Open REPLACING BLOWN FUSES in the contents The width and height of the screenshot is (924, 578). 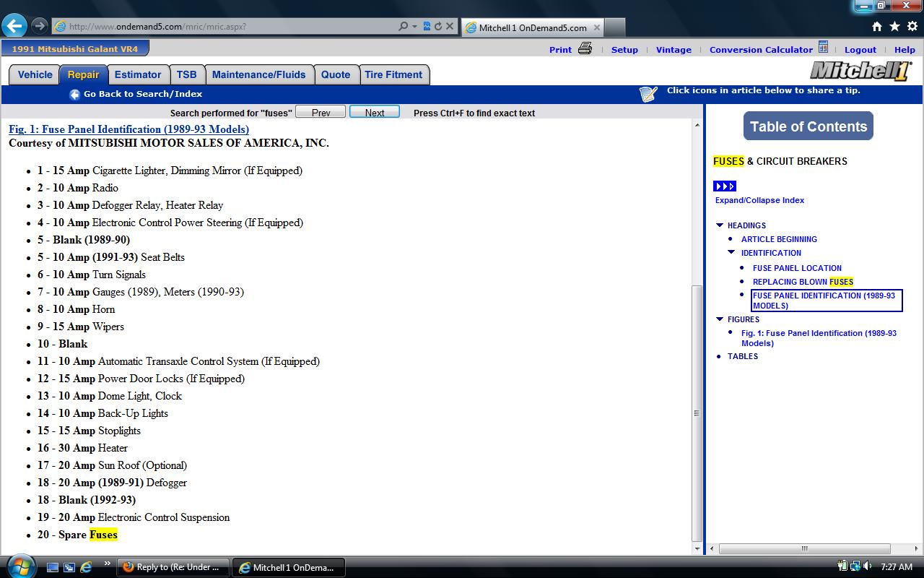tap(803, 282)
